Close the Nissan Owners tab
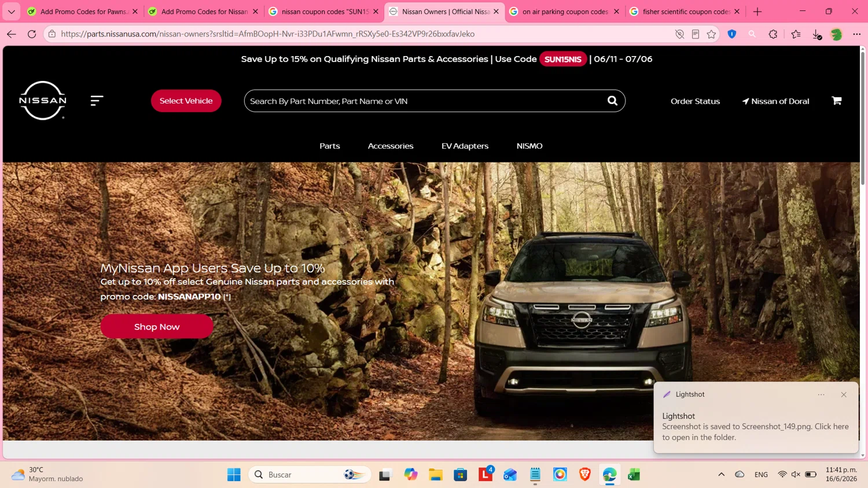Screen dimensions: 868x488 point(496,12)
